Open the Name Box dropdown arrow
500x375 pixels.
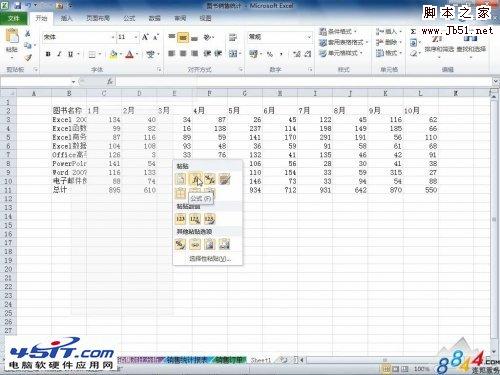73,82
